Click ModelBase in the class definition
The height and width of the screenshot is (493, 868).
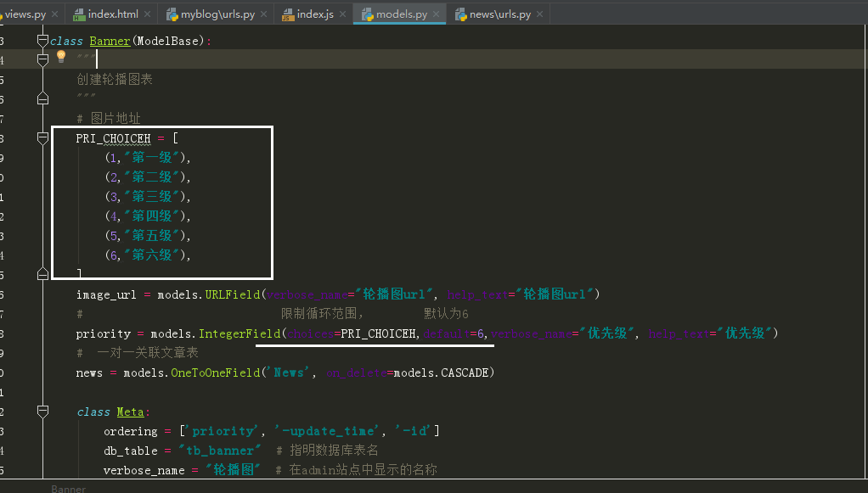[x=167, y=41]
